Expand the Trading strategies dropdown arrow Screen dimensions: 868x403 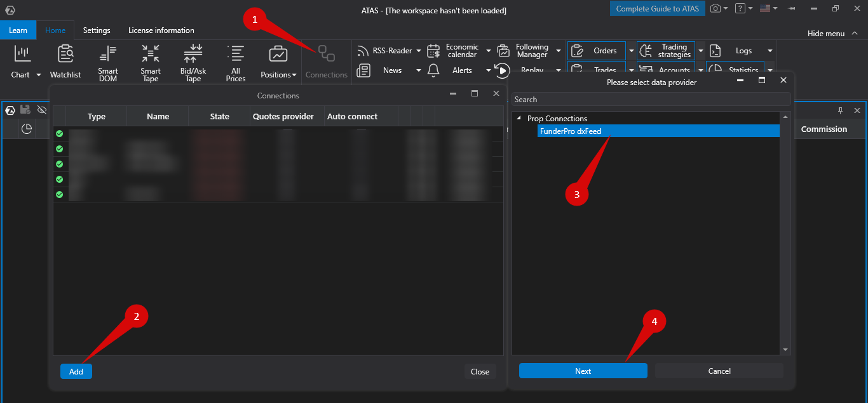tap(701, 51)
